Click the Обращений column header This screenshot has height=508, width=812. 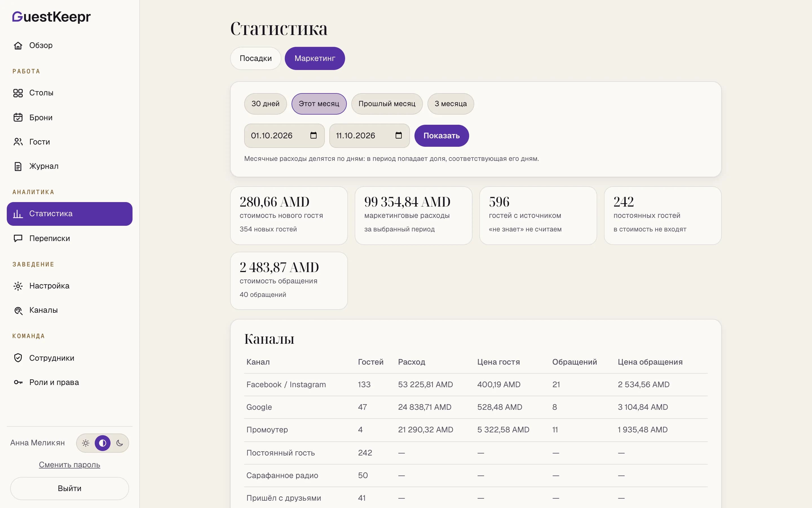[575, 362]
